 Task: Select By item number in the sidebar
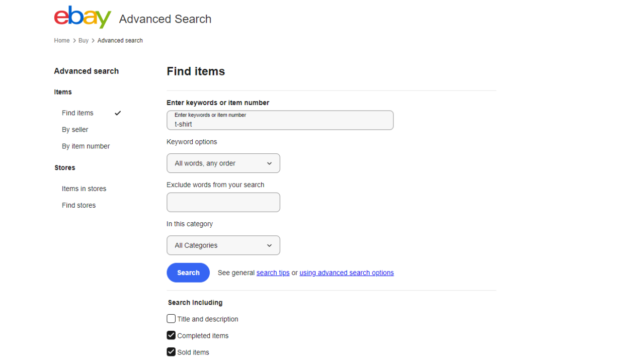pos(86,146)
